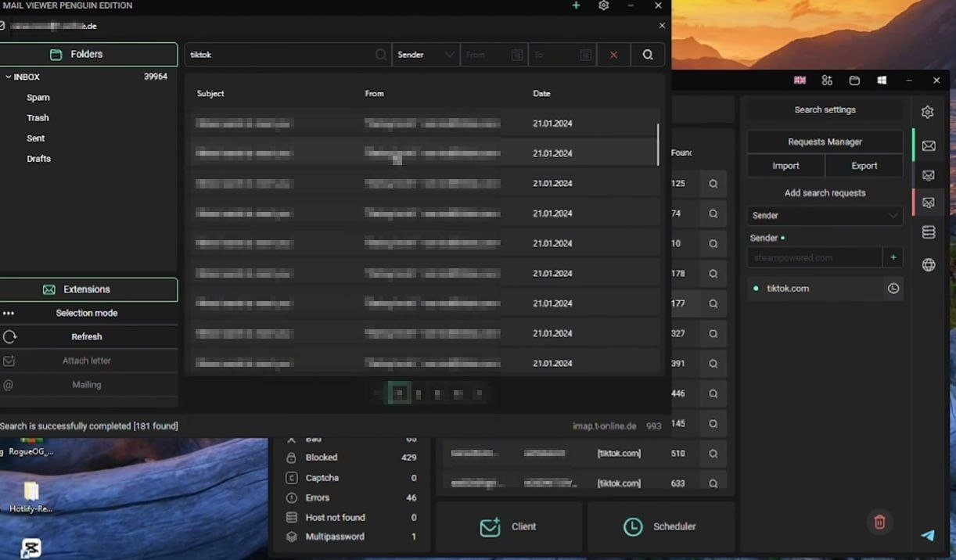Click the clock icon next to tiktok.com
Image resolution: width=956 pixels, height=560 pixels.
893,289
